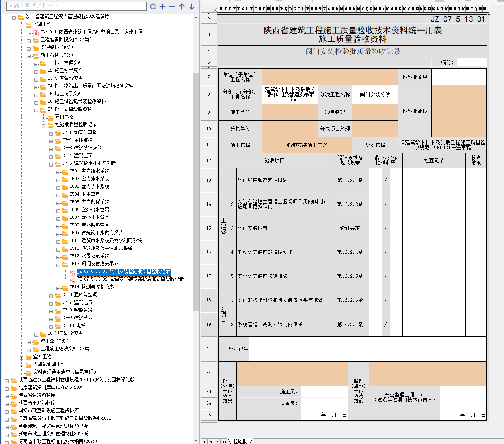Viewport: 504px width, 444px height.
Task: Expand 工程准备阶段文件（A类） node
Action: pyautogui.click(x=29, y=41)
